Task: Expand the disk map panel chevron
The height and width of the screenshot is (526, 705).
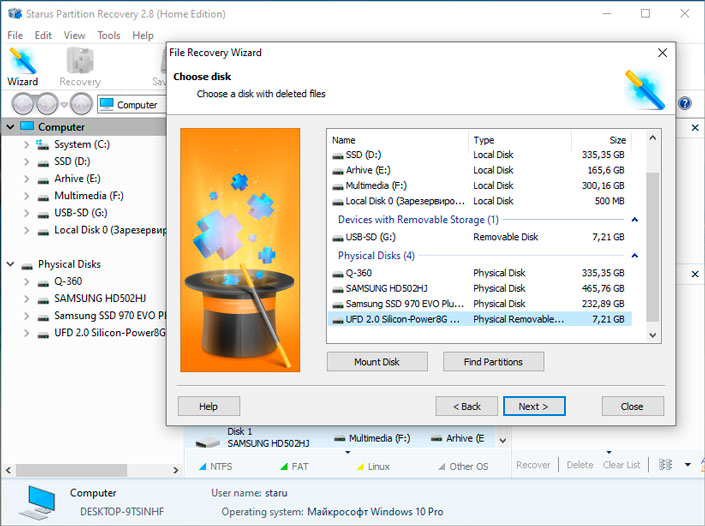Action: [x=503, y=441]
